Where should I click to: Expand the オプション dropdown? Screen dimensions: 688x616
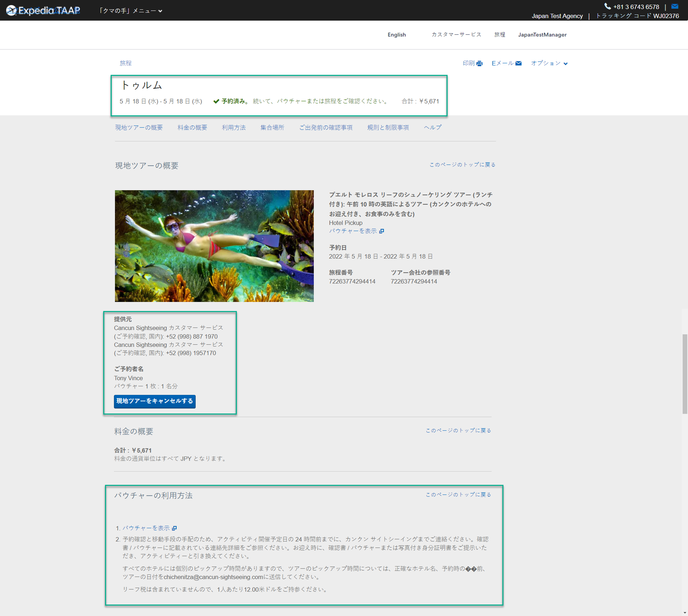tap(549, 63)
